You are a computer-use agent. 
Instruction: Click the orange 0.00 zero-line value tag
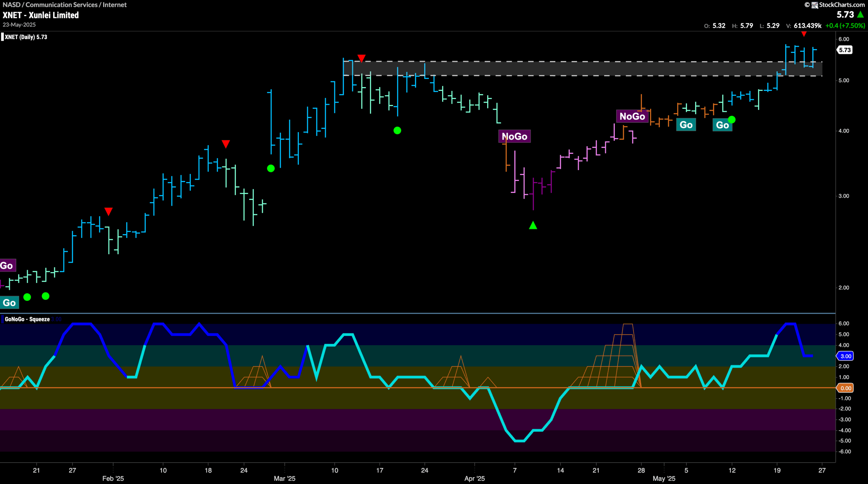tap(845, 388)
